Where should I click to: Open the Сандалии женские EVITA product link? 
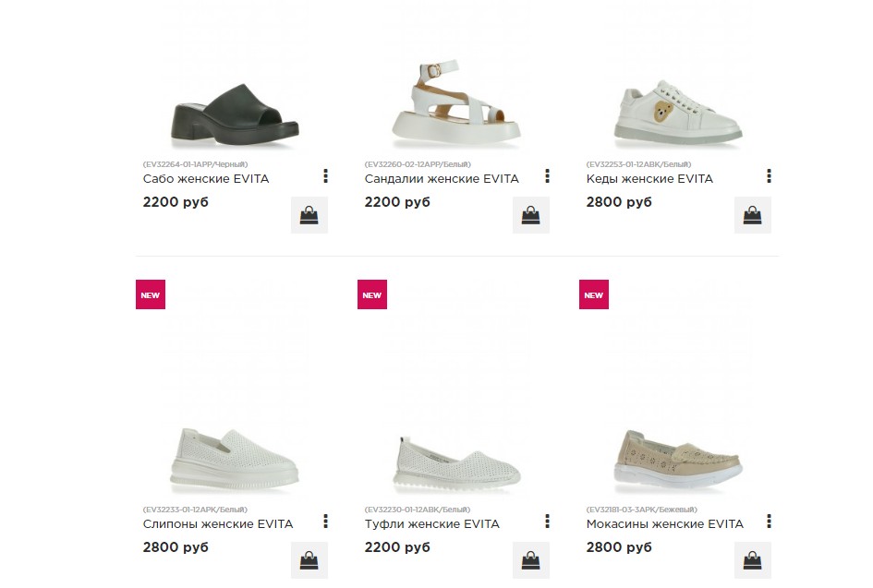point(442,179)
